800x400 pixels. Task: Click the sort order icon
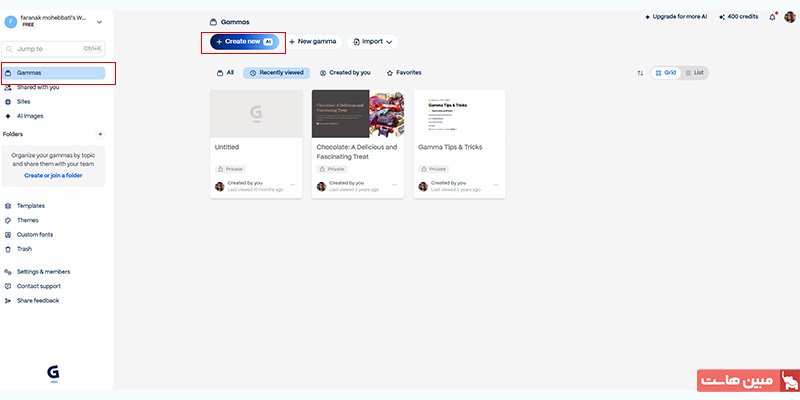tap(640, 73)
